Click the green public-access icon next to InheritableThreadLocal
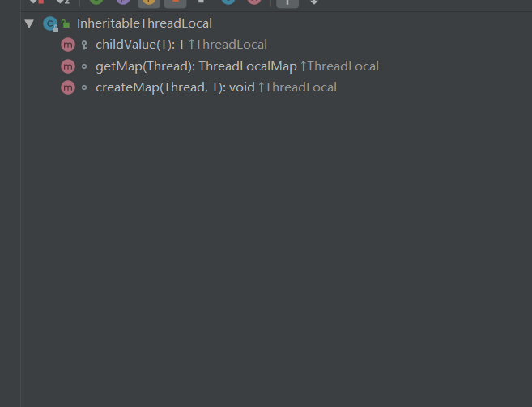532x407 pixels. pyautogui.click(x=66, y=23)
